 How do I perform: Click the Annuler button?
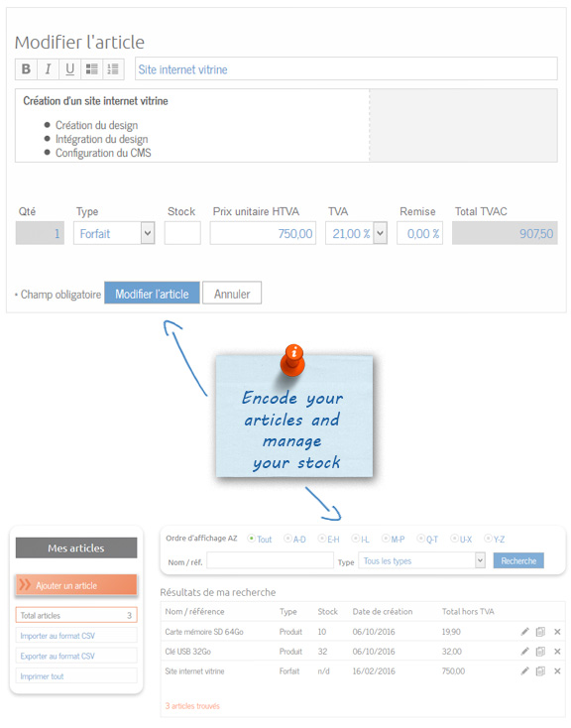coord(232,293)
